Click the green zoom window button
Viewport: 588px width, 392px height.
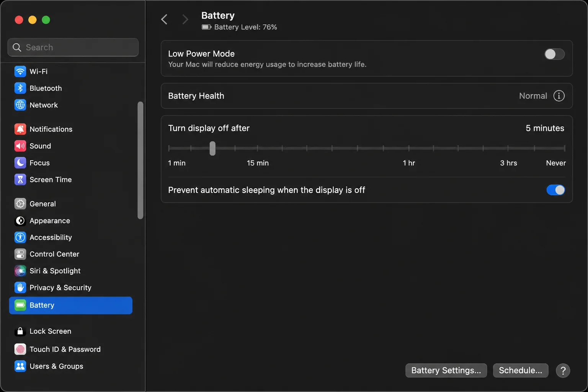pyautogui.click(x=46, y=20)
